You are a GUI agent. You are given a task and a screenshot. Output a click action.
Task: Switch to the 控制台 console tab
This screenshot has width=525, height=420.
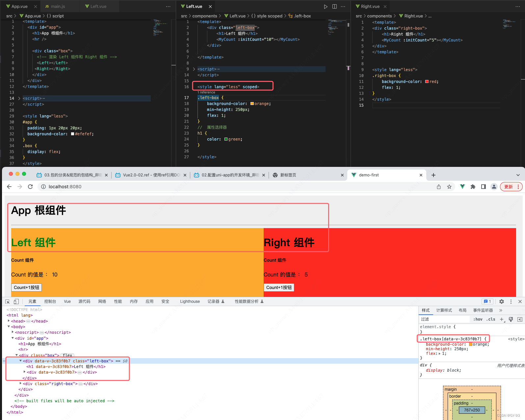pos(50,302)
